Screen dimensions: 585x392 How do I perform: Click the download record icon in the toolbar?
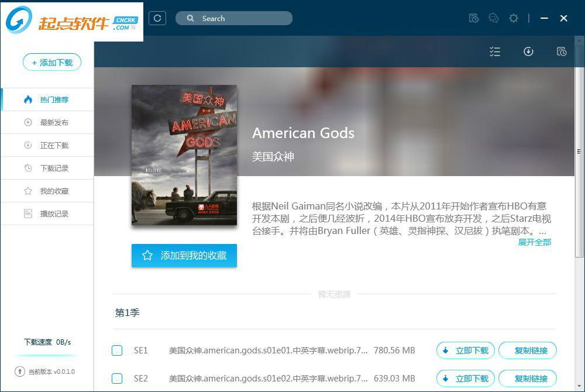[562, 51]
